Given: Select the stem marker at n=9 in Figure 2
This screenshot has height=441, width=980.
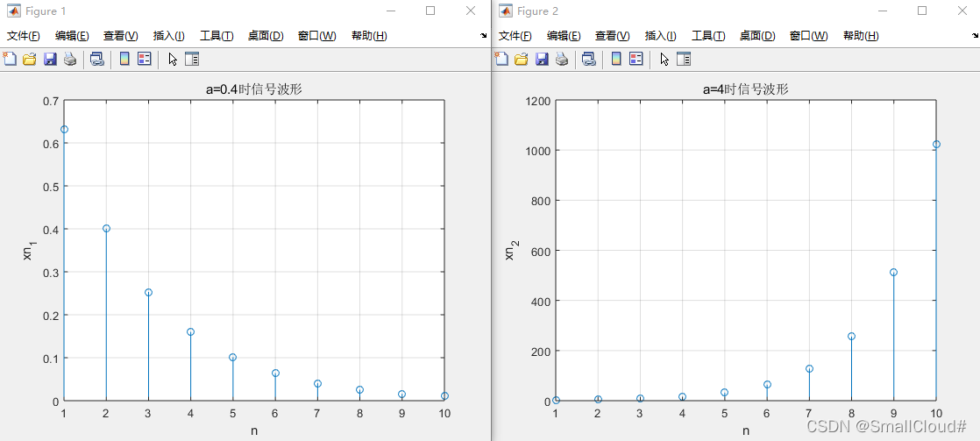Looking at the screenshot, I should point(893,272).
